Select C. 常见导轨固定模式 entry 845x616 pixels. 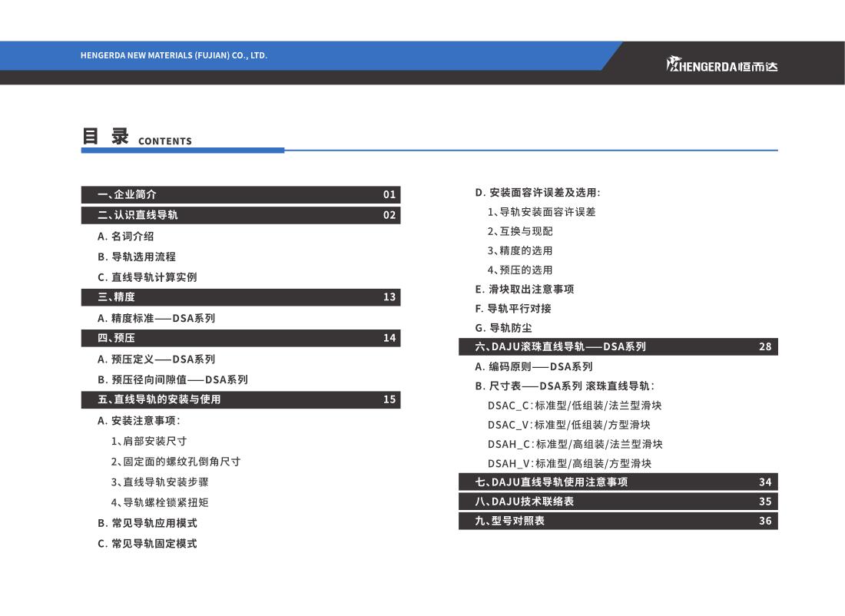click(147, 544)
